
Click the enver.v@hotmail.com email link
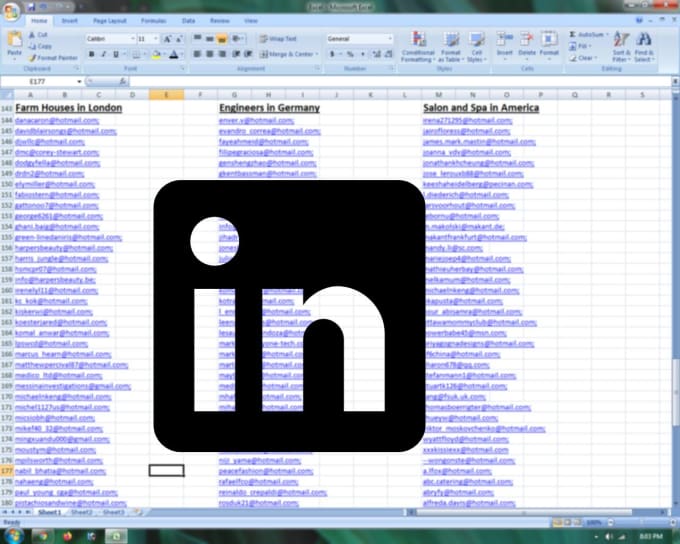[x=256, y=121]
